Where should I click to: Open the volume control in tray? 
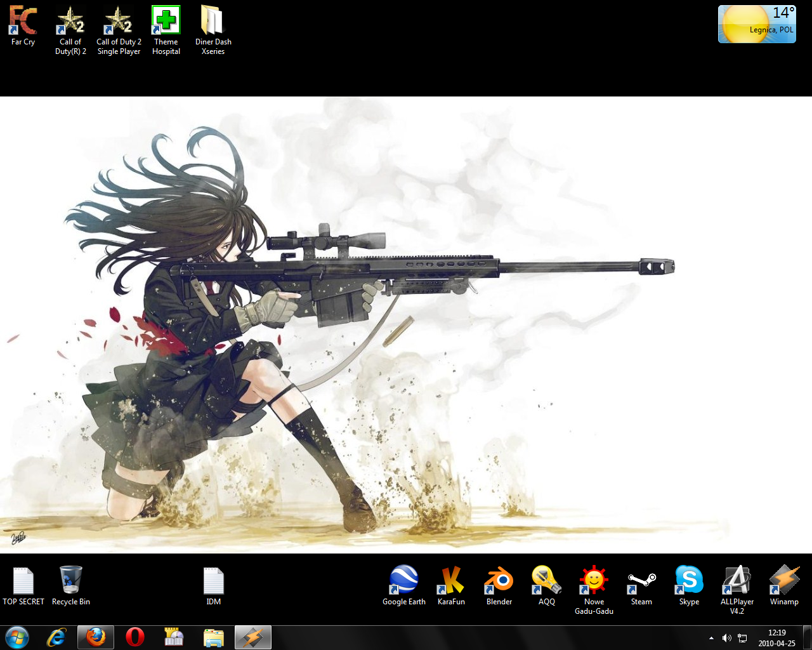pos(727,638)
